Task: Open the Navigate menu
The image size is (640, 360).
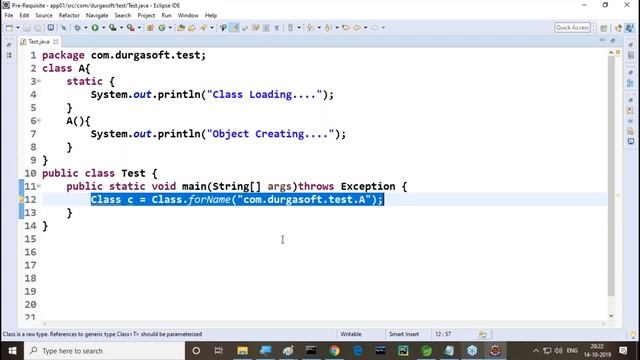Action: pyautogui.click(x=97, y=16)
